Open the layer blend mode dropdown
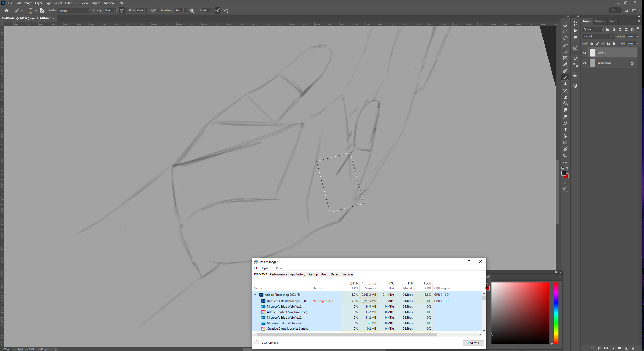The image size is (644, 351). coord(598,37)
